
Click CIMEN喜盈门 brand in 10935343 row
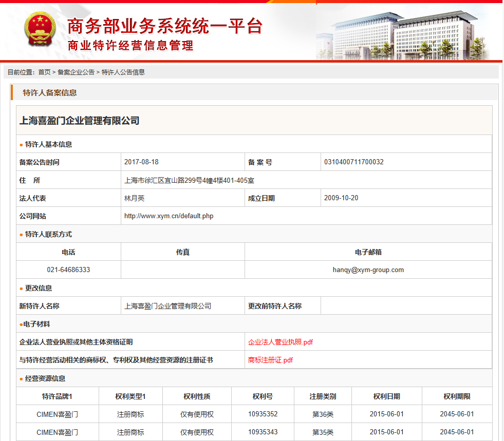(57, 432)
